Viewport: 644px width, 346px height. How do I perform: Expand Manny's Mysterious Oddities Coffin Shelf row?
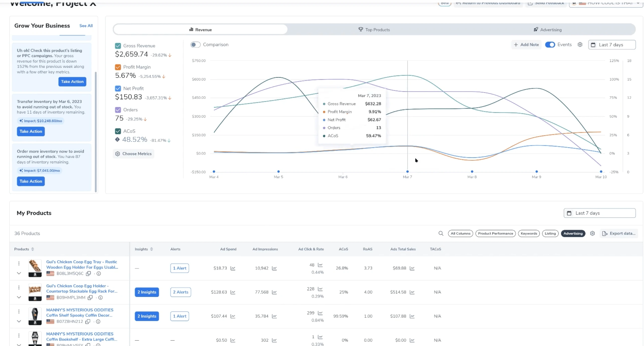(x=19, y=321)
